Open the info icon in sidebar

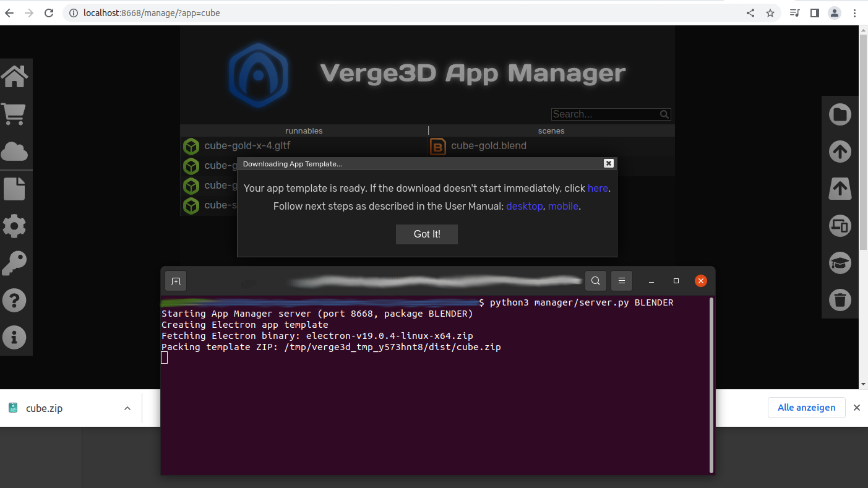[14, 338]
